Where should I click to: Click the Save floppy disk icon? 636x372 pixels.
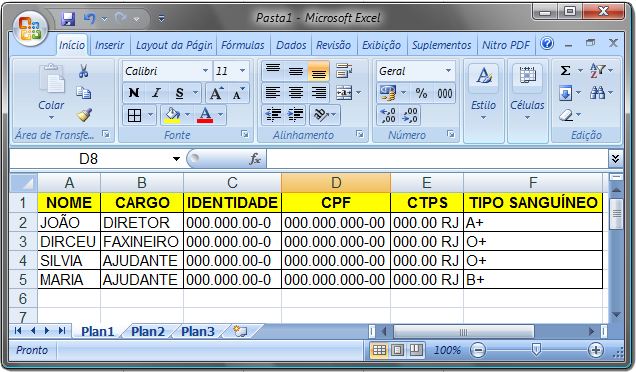68,19
